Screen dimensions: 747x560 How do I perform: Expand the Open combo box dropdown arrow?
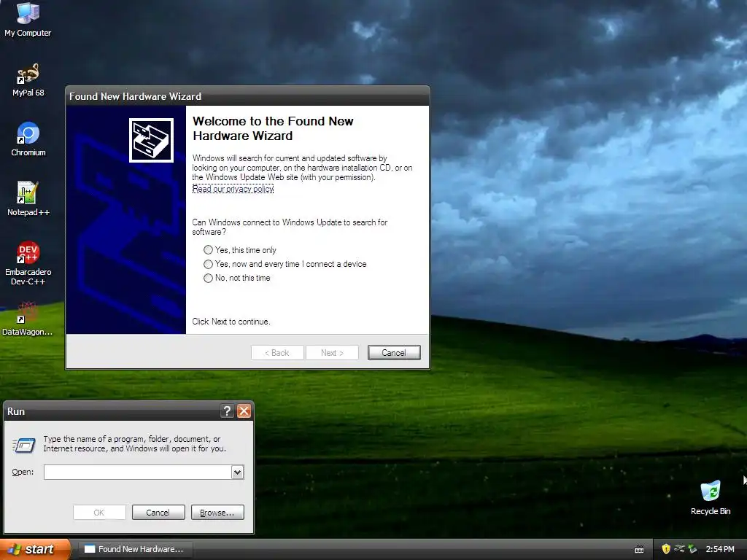237,472
